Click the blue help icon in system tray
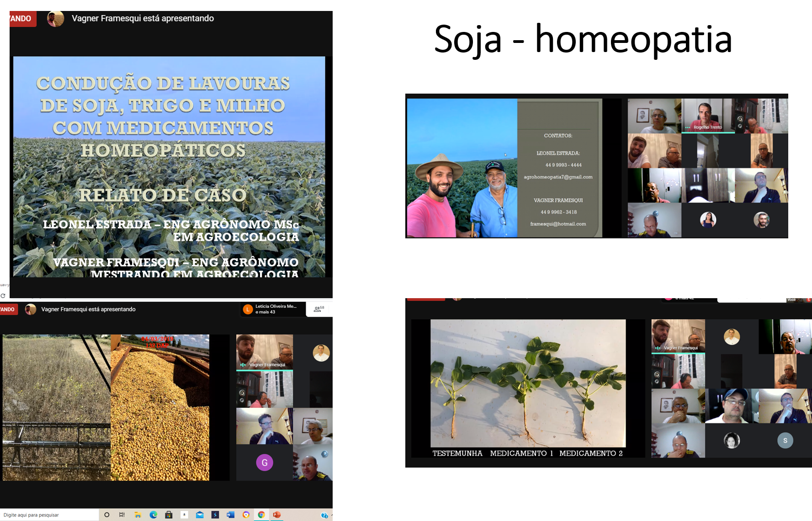Viewport: 812px width, 521px height. 324,515
